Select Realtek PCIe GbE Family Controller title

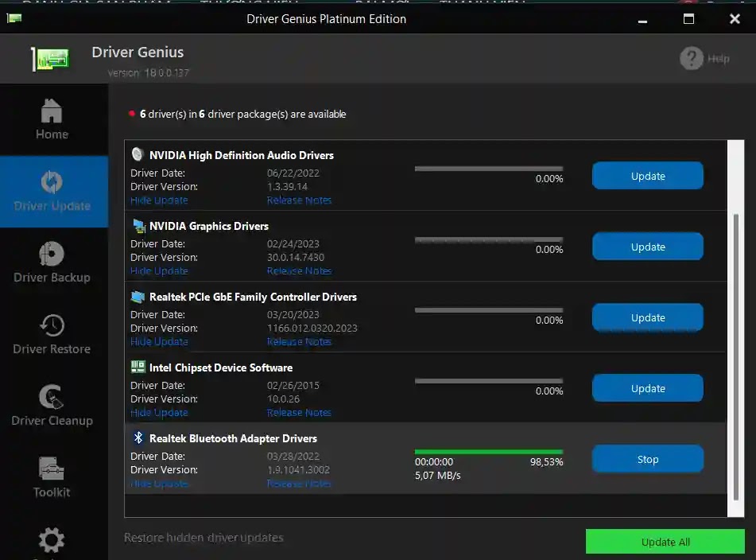pos(253,297)
